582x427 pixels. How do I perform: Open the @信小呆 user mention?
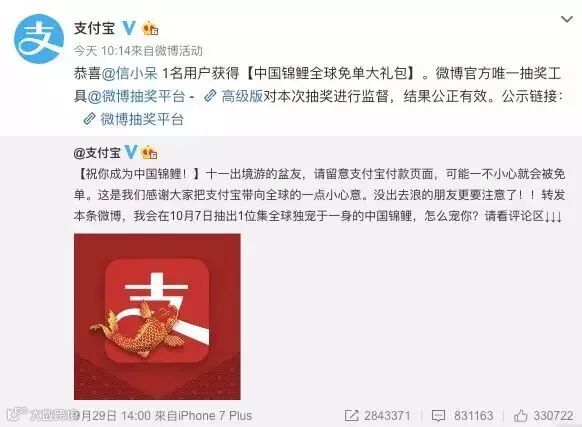pyautogui.click(x=130, y=73)
